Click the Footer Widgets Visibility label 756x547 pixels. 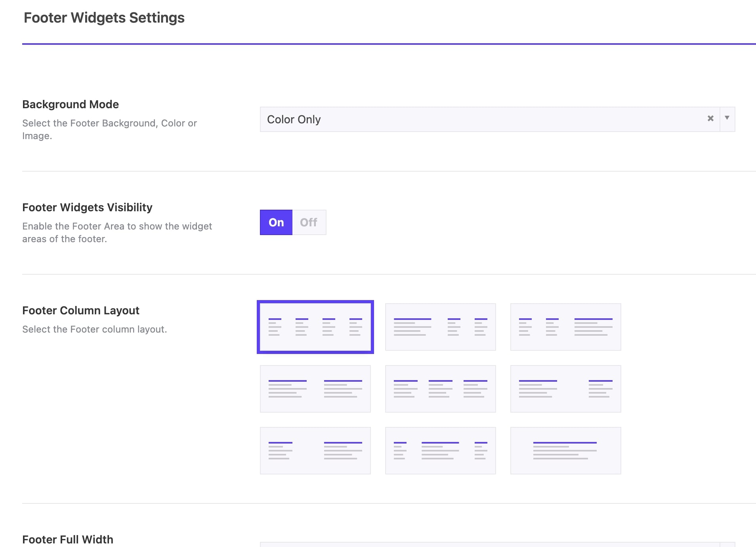point(87,207)
